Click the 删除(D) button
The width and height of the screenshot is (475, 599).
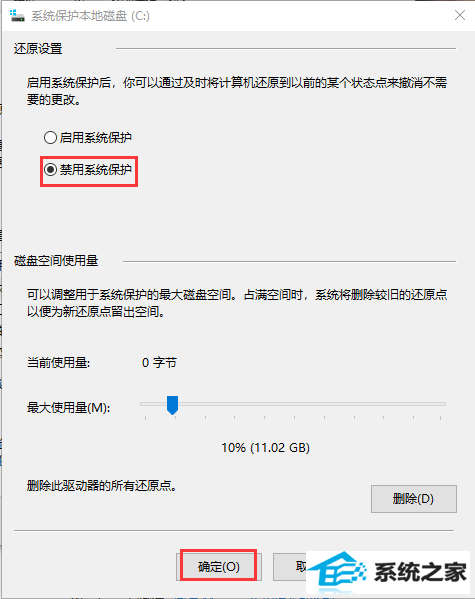point(413,499)
